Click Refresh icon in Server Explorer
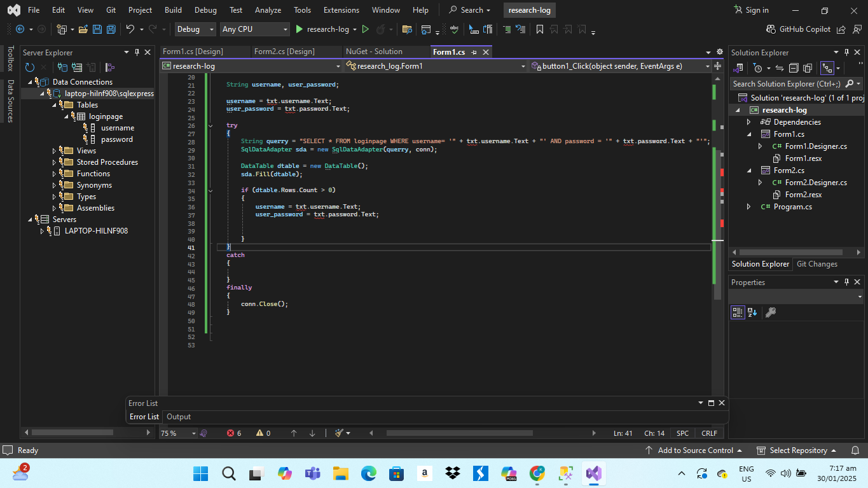The width and height of the screenshot is (868, 488). (x=30, y=67)
